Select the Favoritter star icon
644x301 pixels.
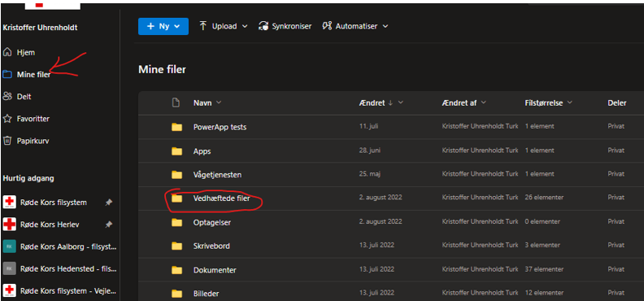pyautogui.click(x=7, y=119)
